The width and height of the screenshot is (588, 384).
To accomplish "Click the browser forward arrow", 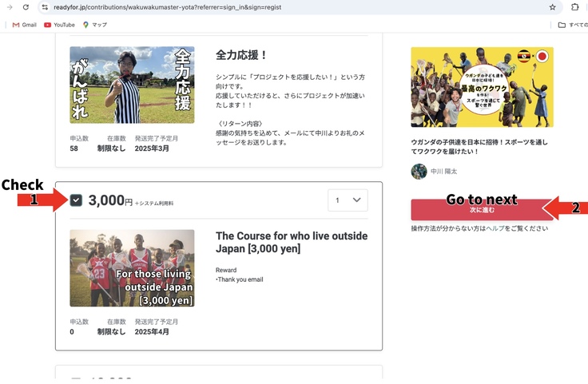I will [7, 7].
